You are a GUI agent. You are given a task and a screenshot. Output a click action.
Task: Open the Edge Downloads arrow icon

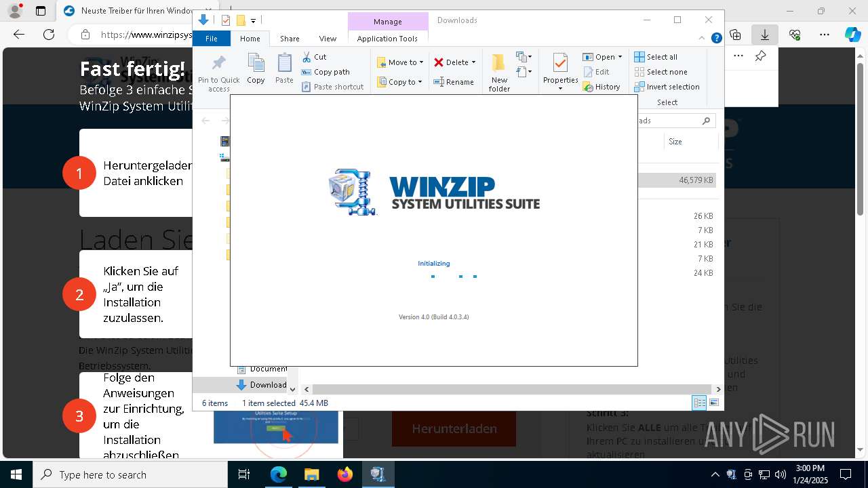point(765,35)
